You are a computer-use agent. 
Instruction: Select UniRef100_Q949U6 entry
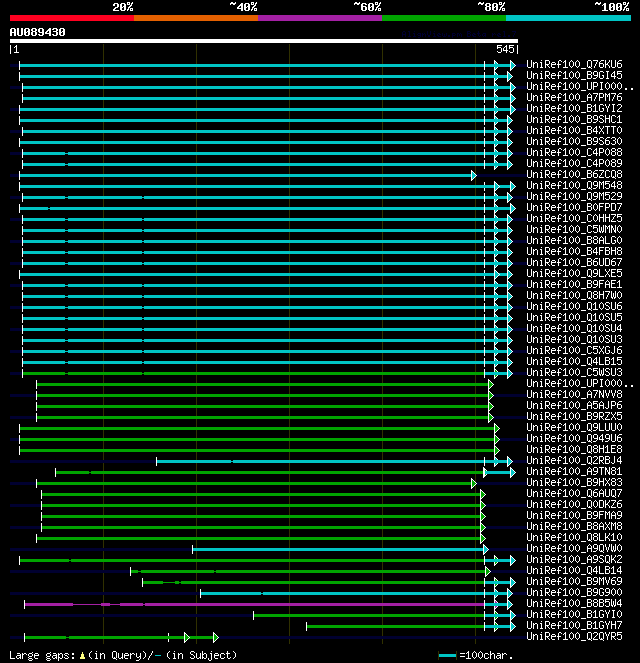(574, 438)
